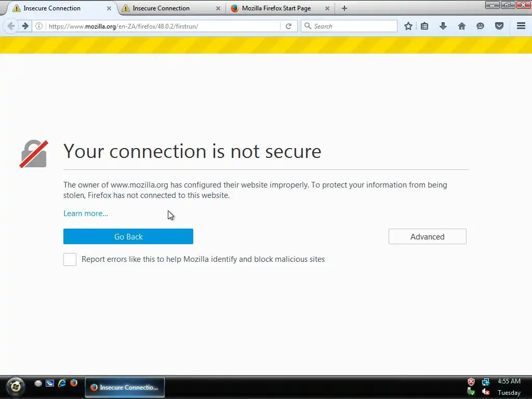532x399 pixels.
Task: Select Insecure Connection taskbar window button
Action: (x=125, y=387)
